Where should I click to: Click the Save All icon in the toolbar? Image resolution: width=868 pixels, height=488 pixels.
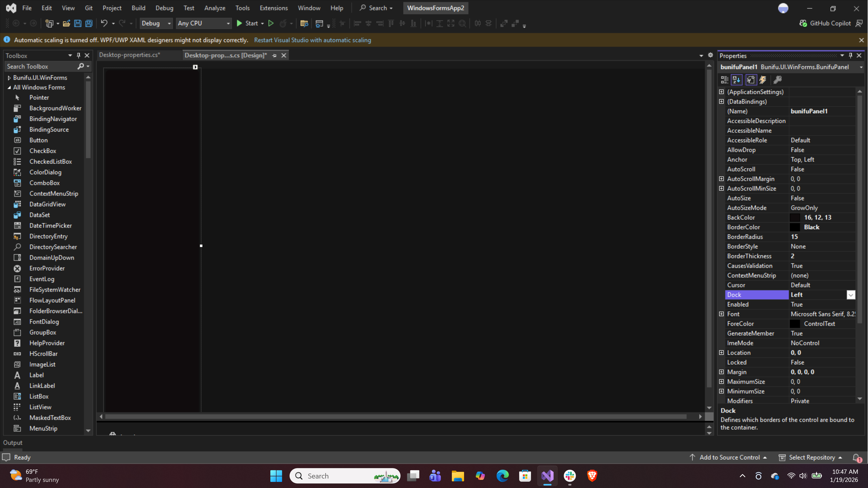click(x=89, y=23)
